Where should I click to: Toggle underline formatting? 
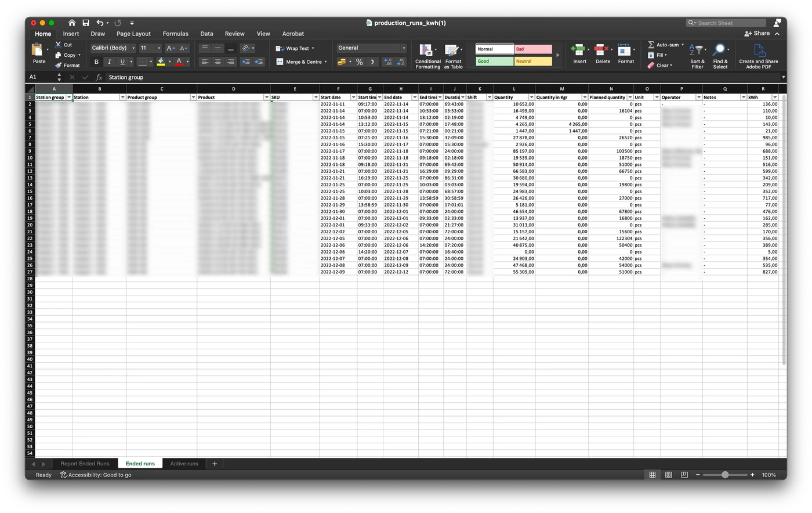pyautogui.click(x=122, y=62)
